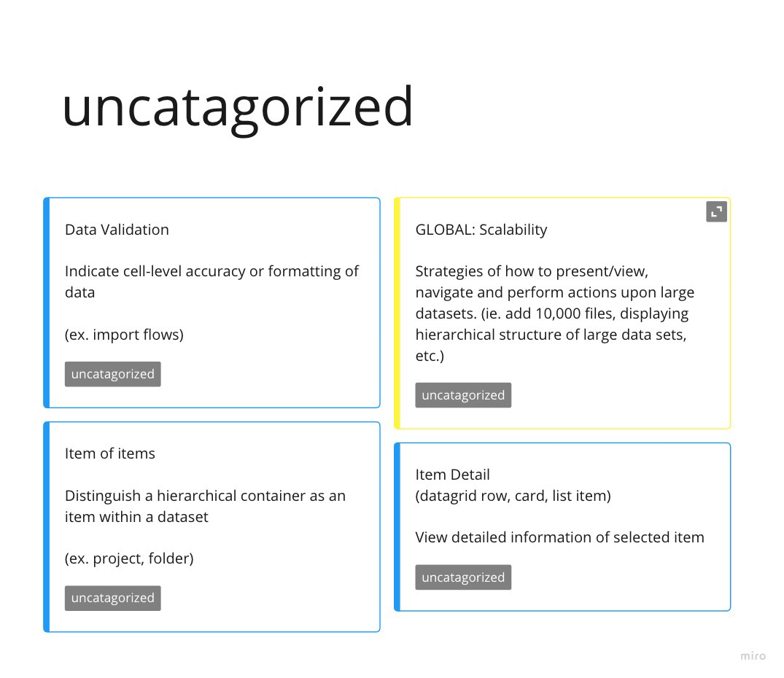Click the uncatagorized tag on the Data Validation card
Image resolution: width=784 pixels, height=678 pixels.
click(113, 374)
